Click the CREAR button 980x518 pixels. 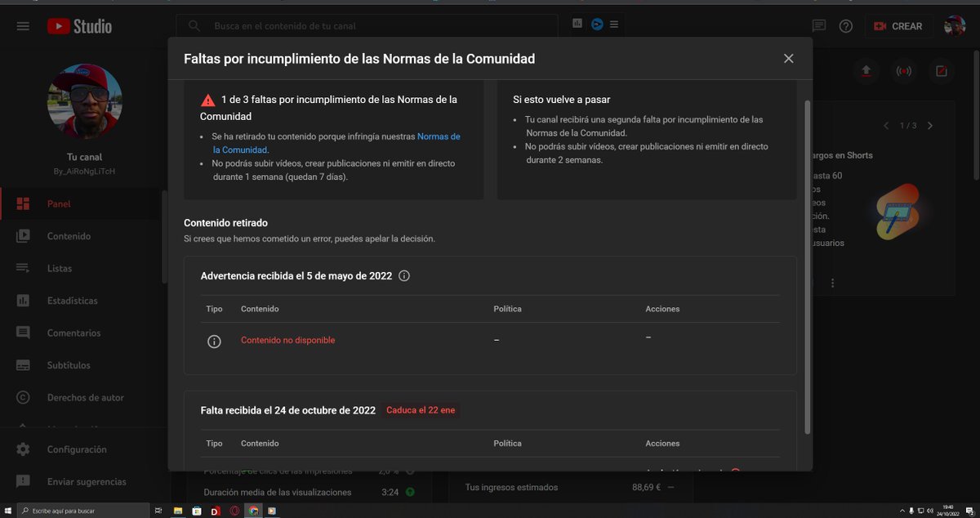pos(898,26)
